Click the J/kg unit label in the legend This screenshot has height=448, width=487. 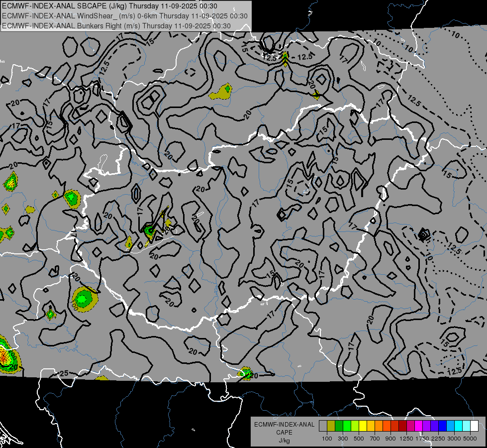[284, 441]
